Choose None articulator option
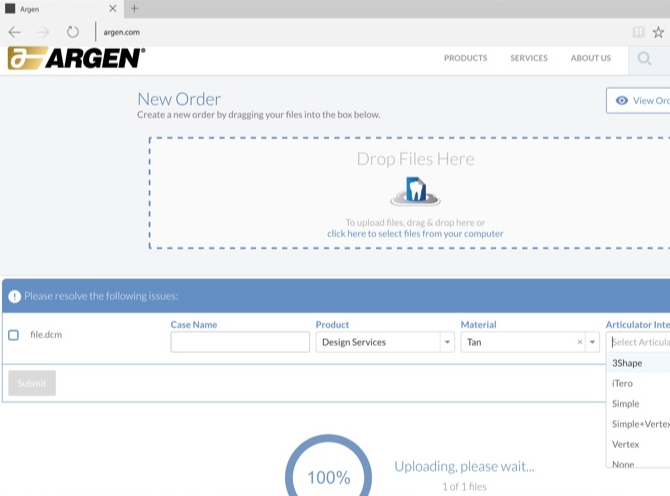The image size is (670, 496). pyautogui.click(x=638, y=462)
